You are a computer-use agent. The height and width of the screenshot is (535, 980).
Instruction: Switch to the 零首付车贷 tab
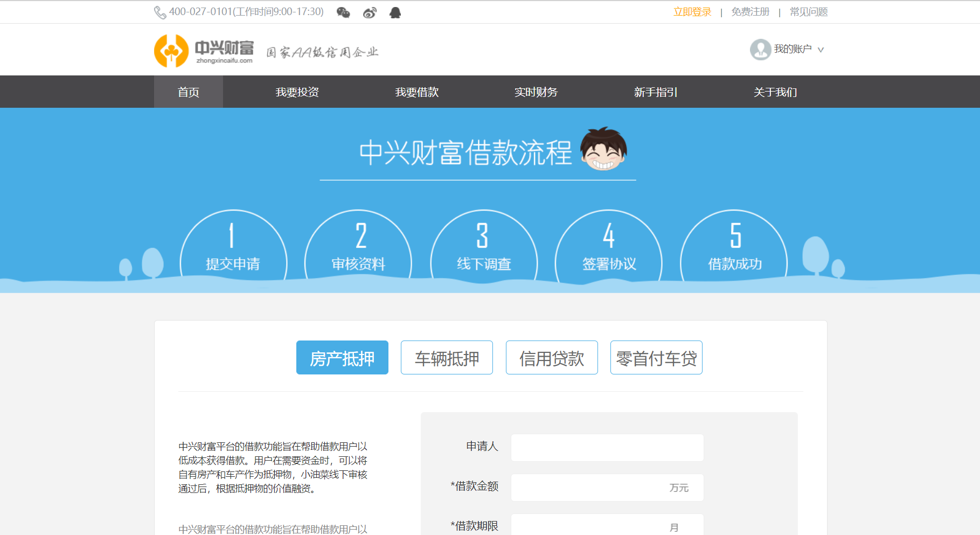[656, 358]
